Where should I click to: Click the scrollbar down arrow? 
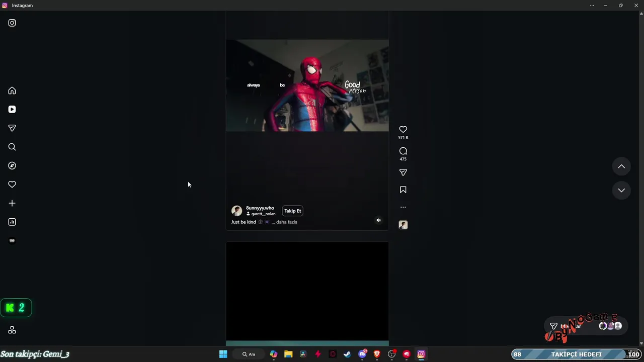click(x=641, y=343)
